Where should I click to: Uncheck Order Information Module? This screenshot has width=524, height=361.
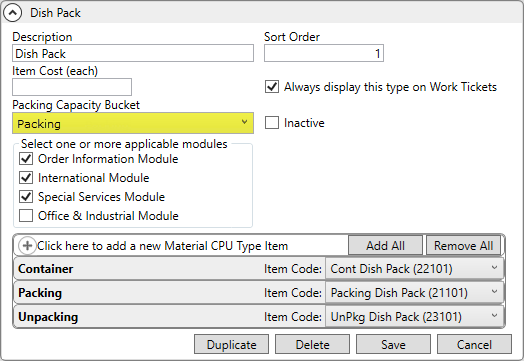click(x=26, y=159)
